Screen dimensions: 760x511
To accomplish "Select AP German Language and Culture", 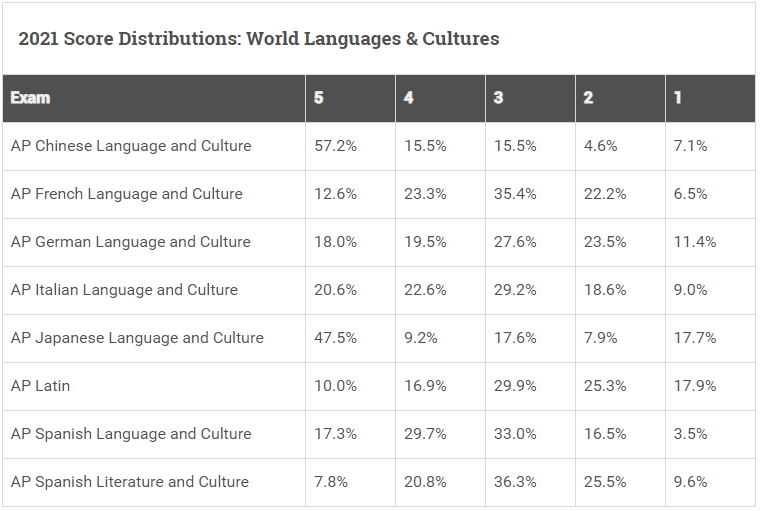I will [x=131, y=242].
